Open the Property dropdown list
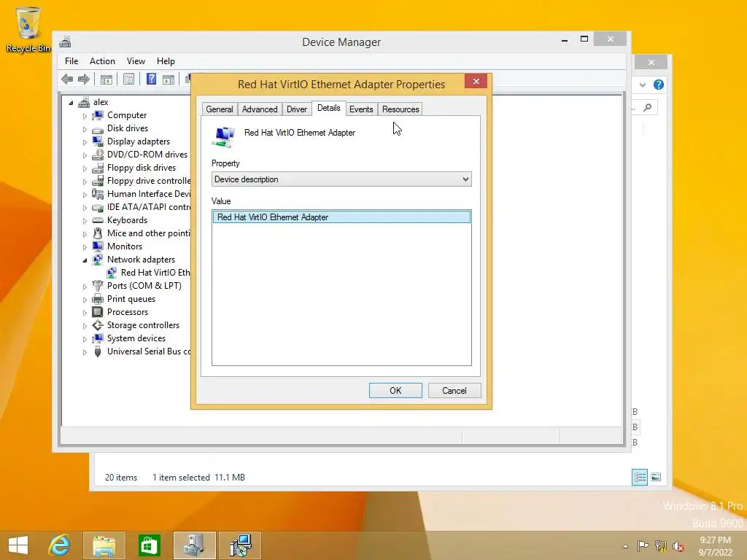747x560 pixels. coord(341,179)
